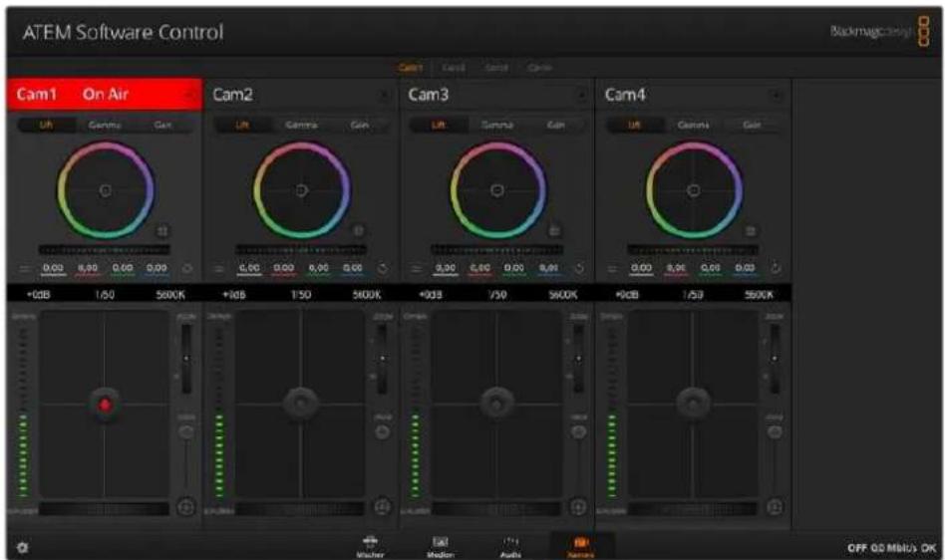Click the Cam3 focus wheel knob
Viewport: 945px width, 560px height.
point(578,431)
